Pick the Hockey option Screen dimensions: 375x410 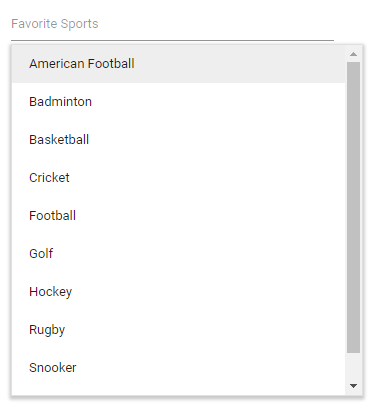(x=178, y=292)
